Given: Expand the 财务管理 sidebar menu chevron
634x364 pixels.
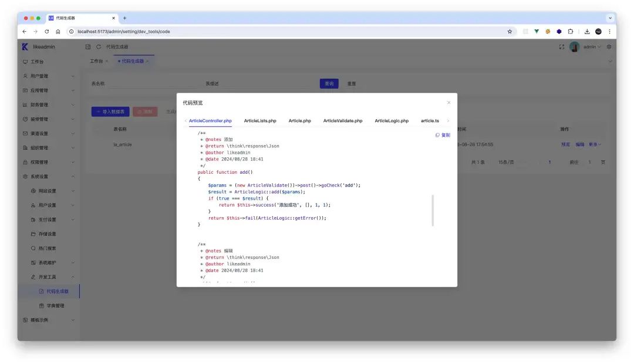Looking at the screenshot, I should [73, 105].
